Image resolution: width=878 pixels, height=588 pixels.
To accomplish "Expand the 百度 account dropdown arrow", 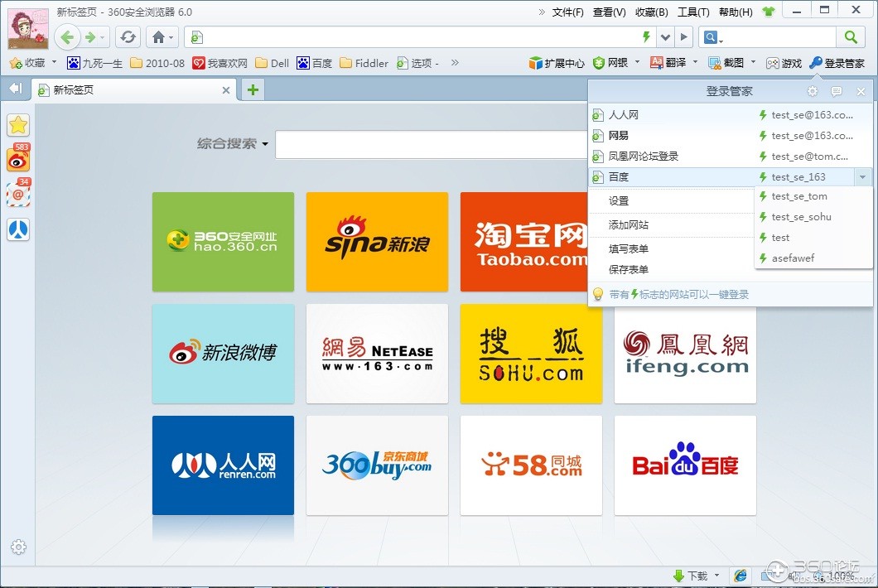I will [x=862, y=177].
